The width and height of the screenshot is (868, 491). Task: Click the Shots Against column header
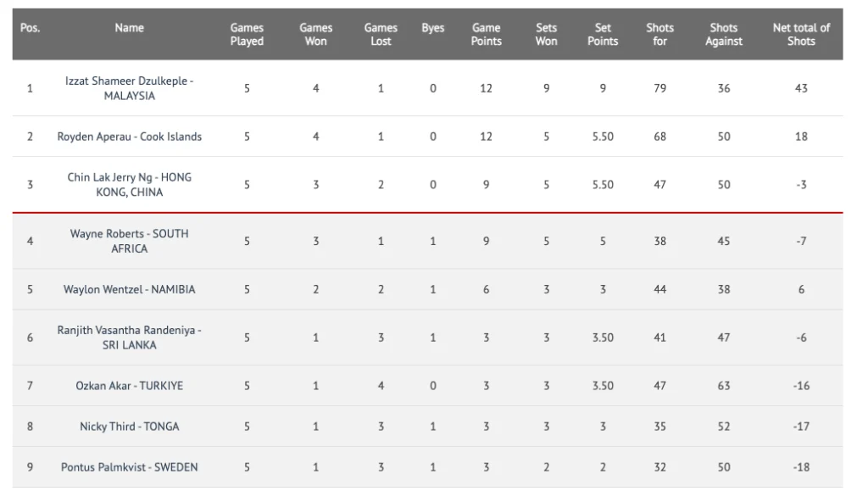coord(723,35)
